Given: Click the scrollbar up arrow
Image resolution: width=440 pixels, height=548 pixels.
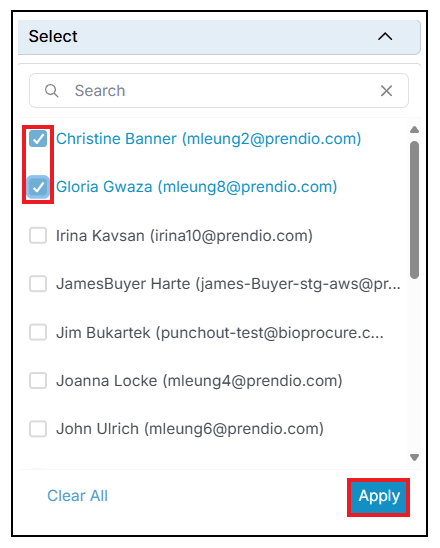Looking at the screenshot, I should (x=414, y=130).
